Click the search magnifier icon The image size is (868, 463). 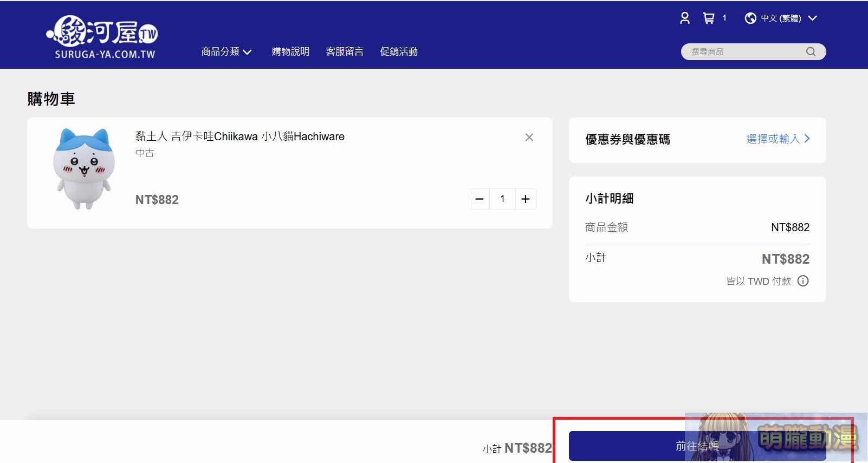click(811, 51)
